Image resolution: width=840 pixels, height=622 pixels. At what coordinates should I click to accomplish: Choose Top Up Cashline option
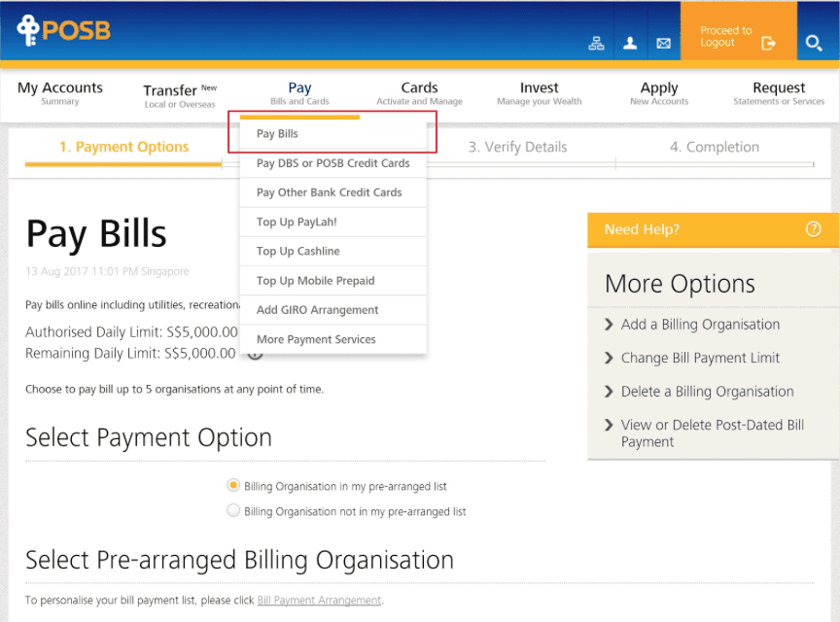tap(332, 252)
